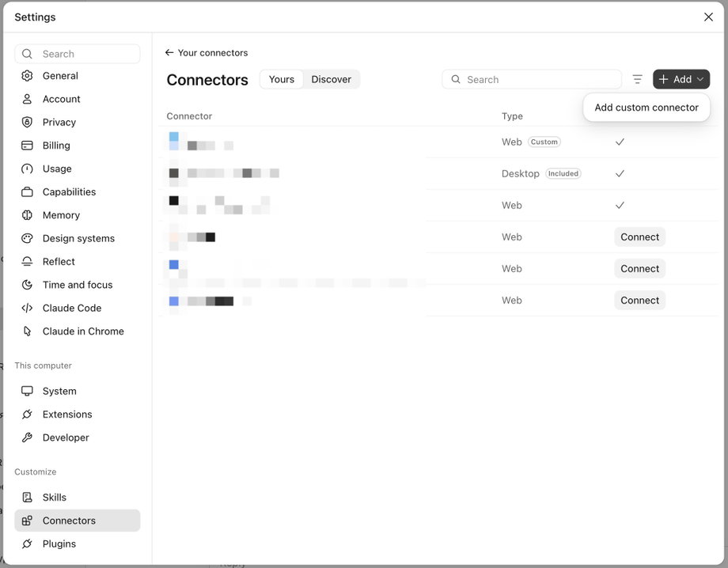Open General settings gear icon
Screen dimensions: 728x568
click(x=27, y=76)
